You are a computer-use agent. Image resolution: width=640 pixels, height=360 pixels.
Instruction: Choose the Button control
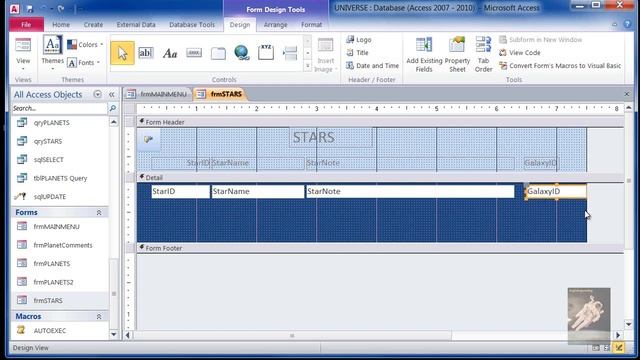[x=194, y=53]
